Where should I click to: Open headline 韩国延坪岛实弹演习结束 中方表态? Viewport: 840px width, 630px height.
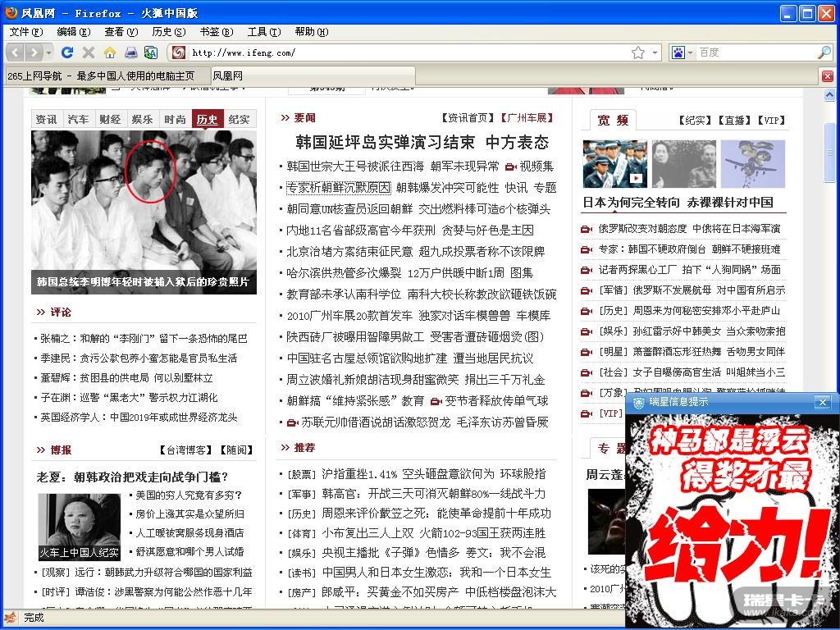coord(422,142)
